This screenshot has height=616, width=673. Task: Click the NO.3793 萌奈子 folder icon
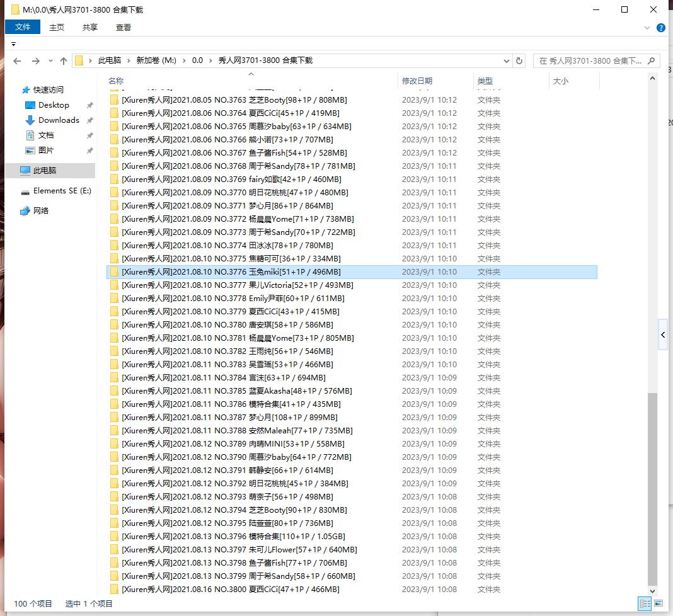point(114,497)
